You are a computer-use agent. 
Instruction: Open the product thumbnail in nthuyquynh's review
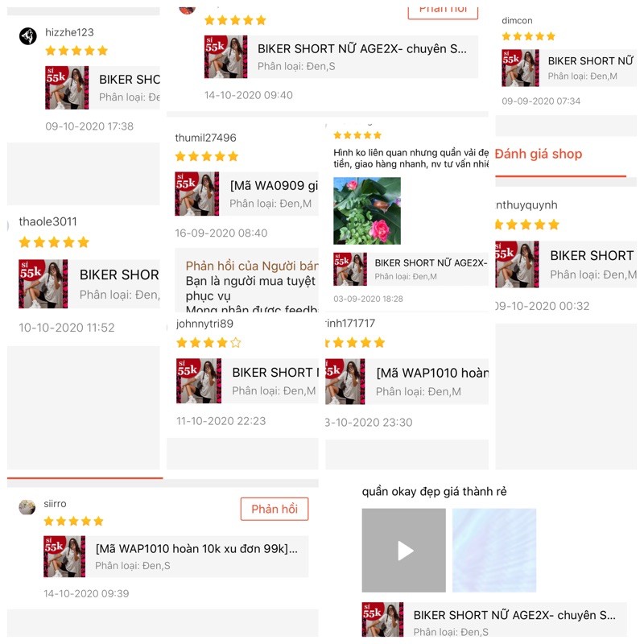(517, 264)
